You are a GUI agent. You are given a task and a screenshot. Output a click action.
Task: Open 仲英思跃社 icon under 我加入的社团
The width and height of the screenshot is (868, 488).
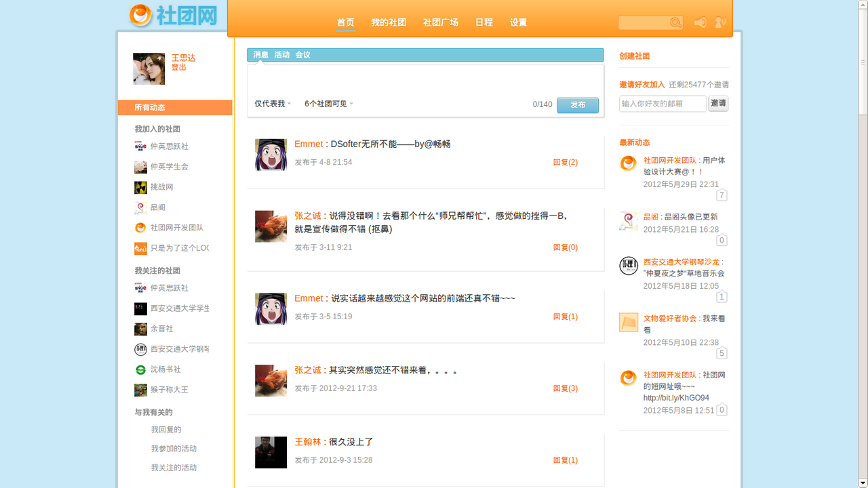(x=140, y=146)
